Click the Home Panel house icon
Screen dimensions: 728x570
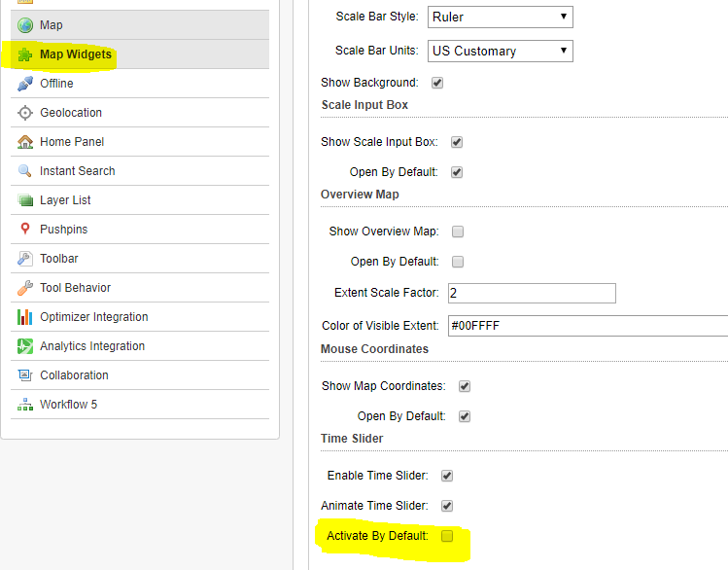click(25, 142)
